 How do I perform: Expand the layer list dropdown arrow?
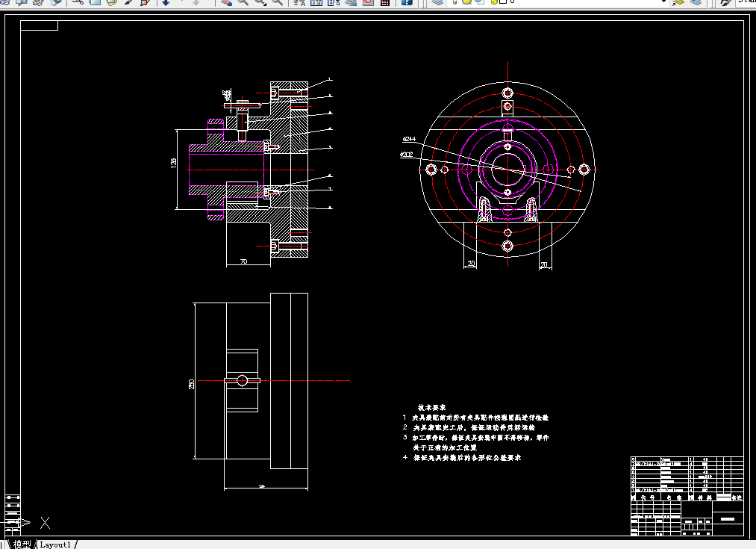click(664, 2)
